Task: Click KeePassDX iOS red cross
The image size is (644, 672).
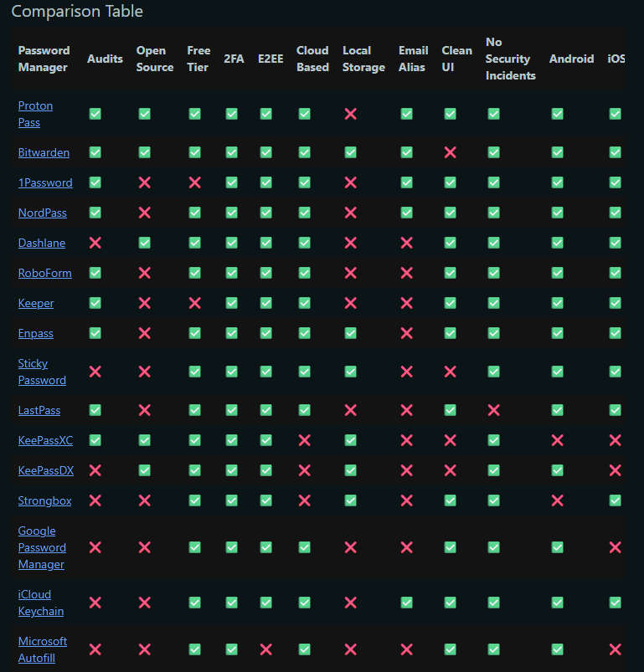Action: pyautogui.click(x=616, y=470)
